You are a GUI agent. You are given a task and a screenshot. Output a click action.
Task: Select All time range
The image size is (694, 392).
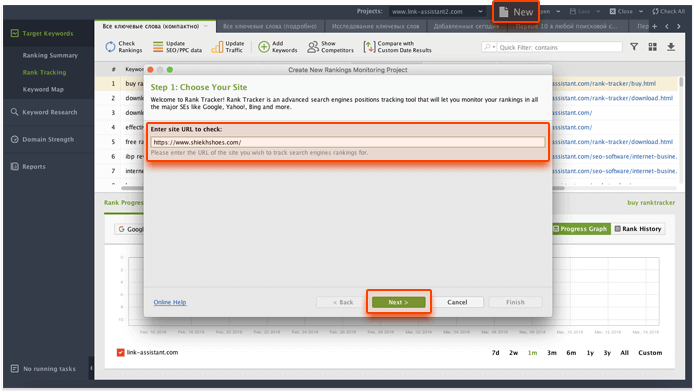tap(625, 353)
